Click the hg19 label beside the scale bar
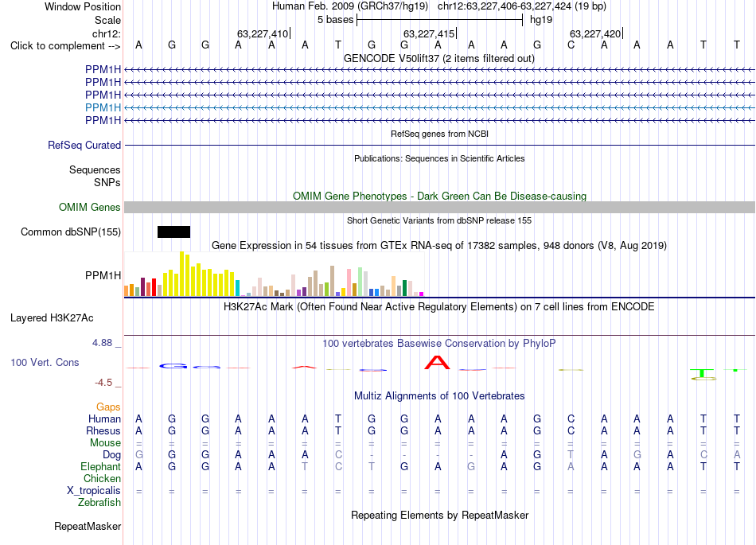Image resolution: width=756 pixels, height=545 pixels. (x=541, y=20)
